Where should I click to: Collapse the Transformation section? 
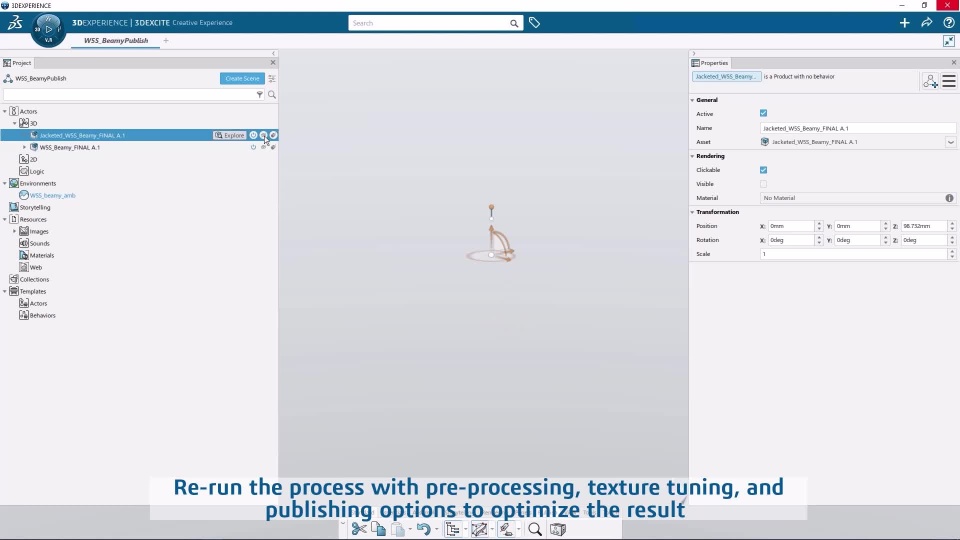693,212
